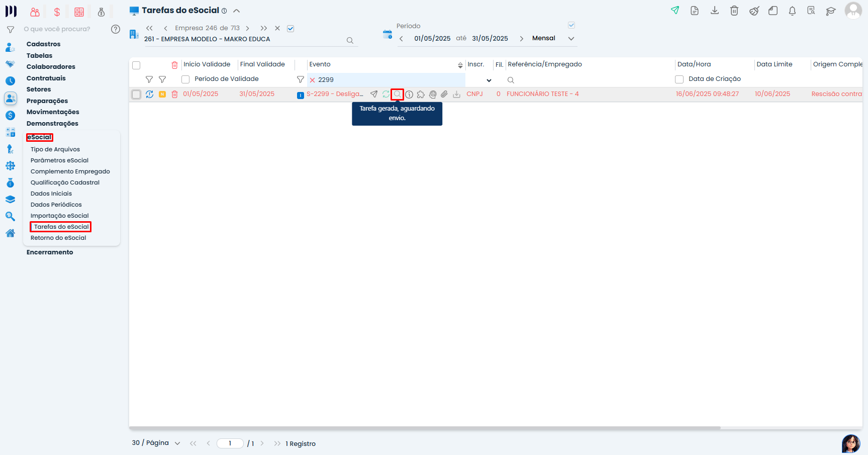Search companies using the magnifier in the Empresa field

[350, 40]
